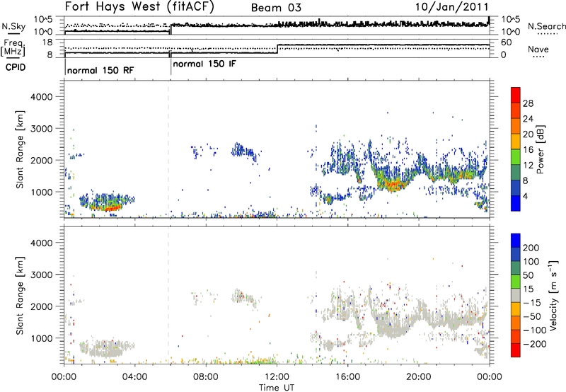Click the power panel 'Slant Range [km]' label
Screen dimensions: 566x392
coord(20,149)
